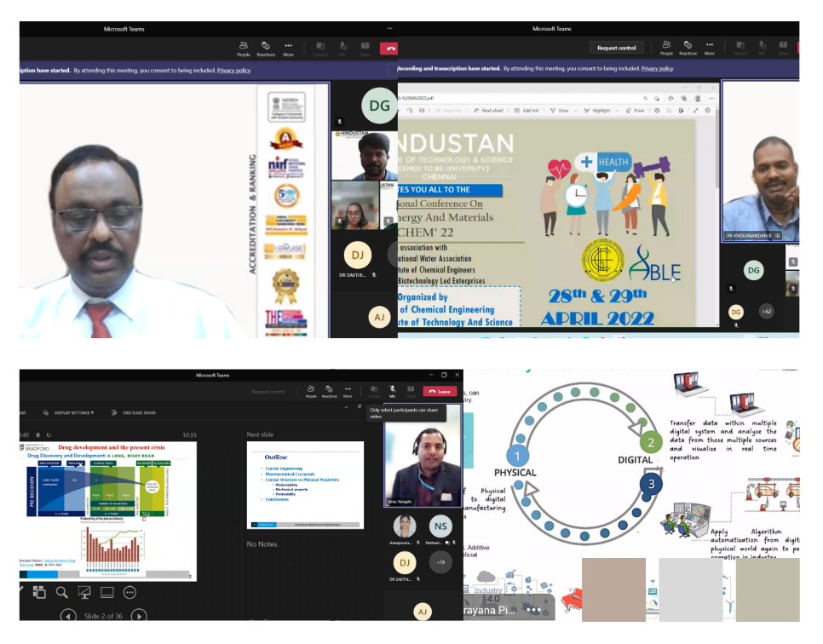Open Privacy policy link in top-right window
The image size is (823, 644).
(657, 68)
